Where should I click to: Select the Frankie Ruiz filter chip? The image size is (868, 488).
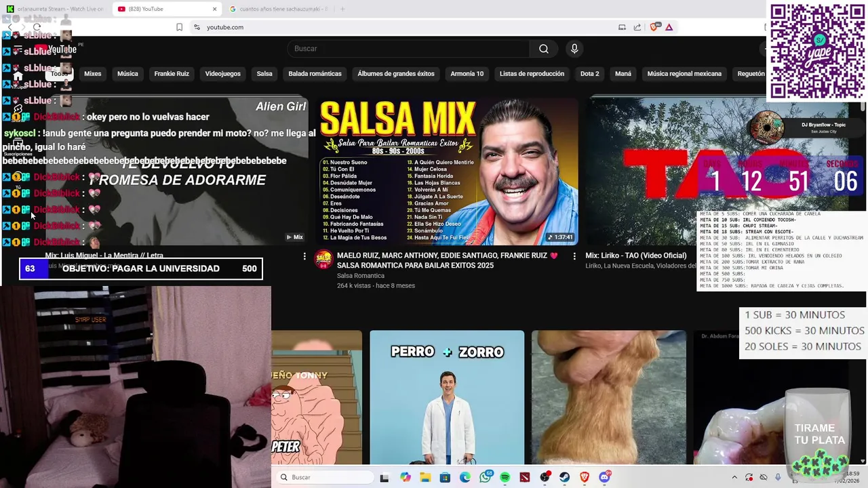pos(172,74)
